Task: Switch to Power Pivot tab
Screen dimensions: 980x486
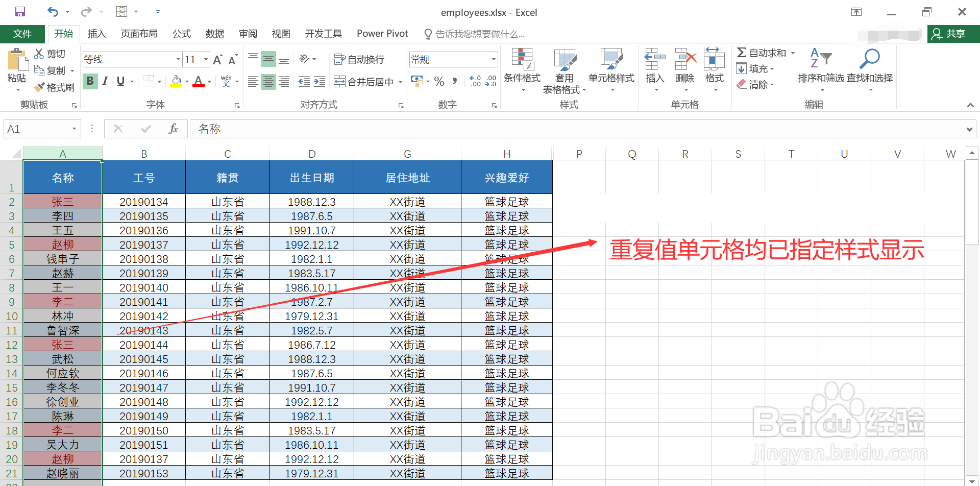Action: point(382,34)
